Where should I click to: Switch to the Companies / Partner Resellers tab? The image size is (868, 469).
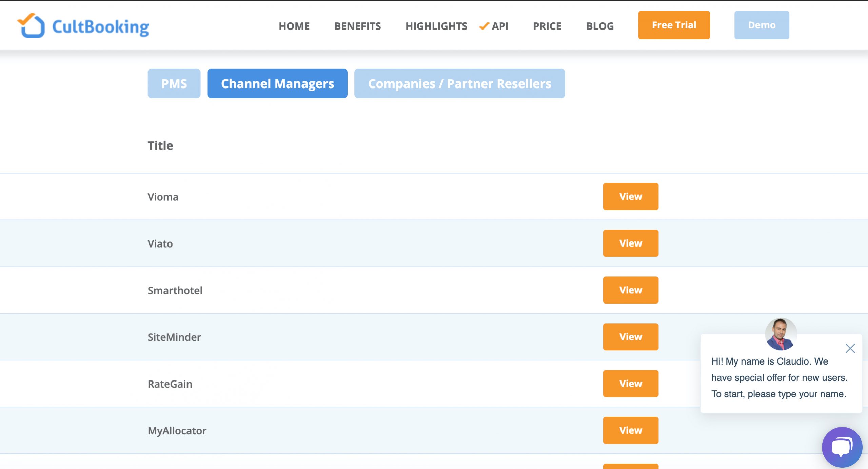[x=459, y=83]
